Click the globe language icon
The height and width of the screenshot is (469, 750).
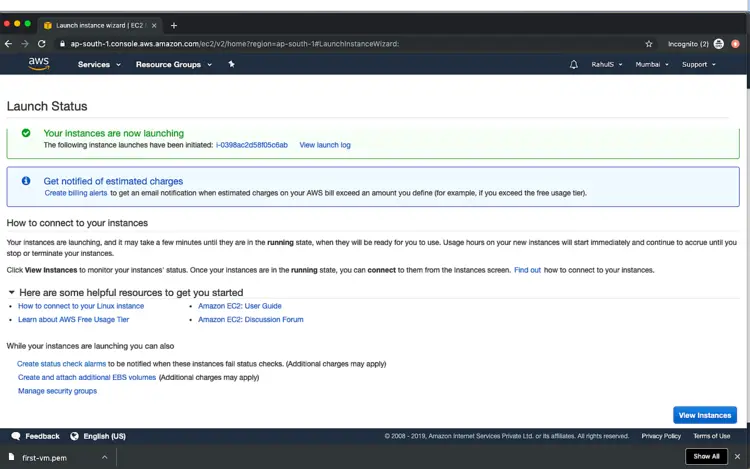pyautogui.click(x=74, y=436)
